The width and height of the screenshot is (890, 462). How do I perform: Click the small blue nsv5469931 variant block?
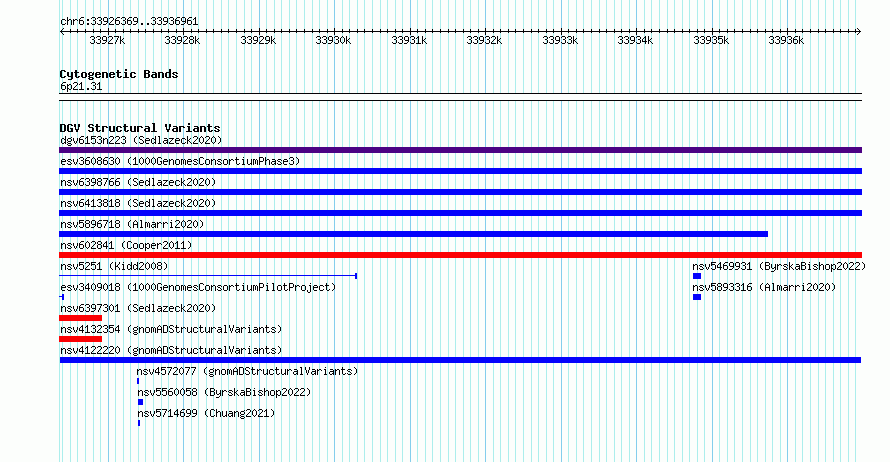(x=697, y=276)
